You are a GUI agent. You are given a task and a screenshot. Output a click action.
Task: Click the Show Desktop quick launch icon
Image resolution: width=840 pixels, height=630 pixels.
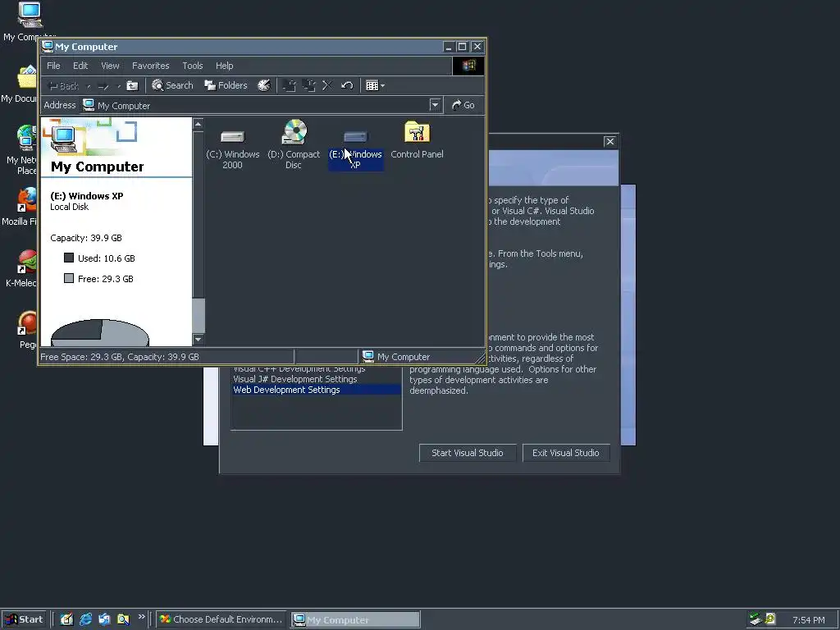pyautogui.click(x=66, y=619)
